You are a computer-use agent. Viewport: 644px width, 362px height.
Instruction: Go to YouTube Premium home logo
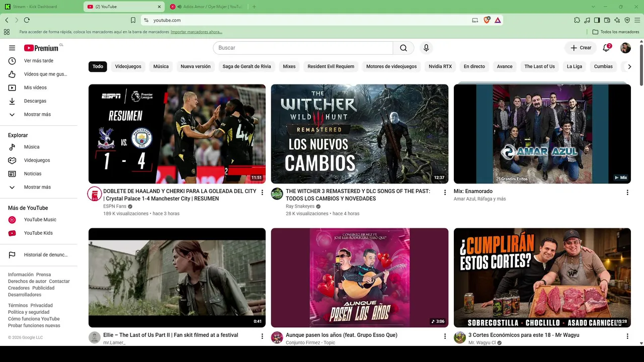click(x=42, y=48)
